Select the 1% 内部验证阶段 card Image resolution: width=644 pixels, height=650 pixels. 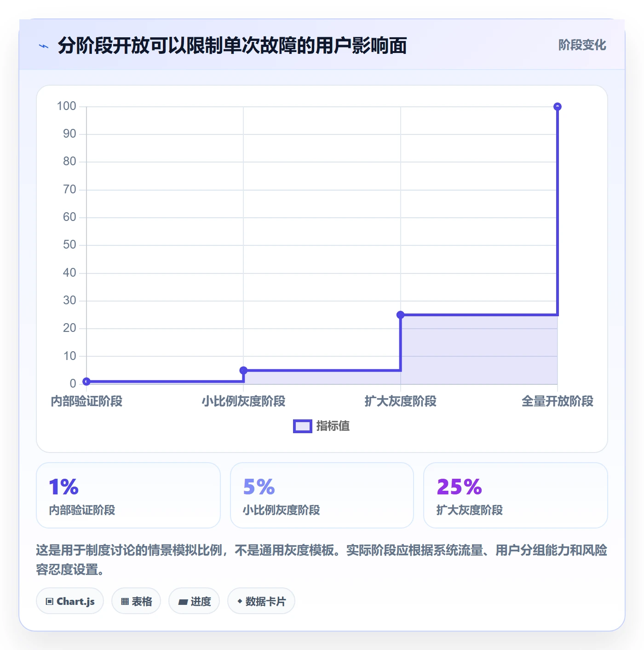pos(128,495)
